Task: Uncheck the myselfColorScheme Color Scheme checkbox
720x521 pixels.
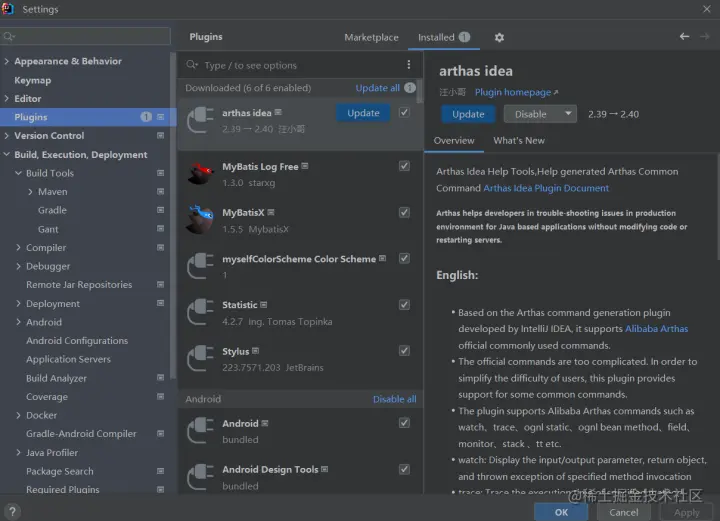Action: [404, 258]
